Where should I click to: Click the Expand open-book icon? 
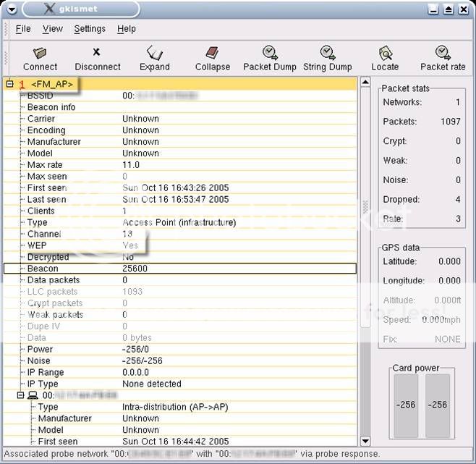tap(155, 53)
